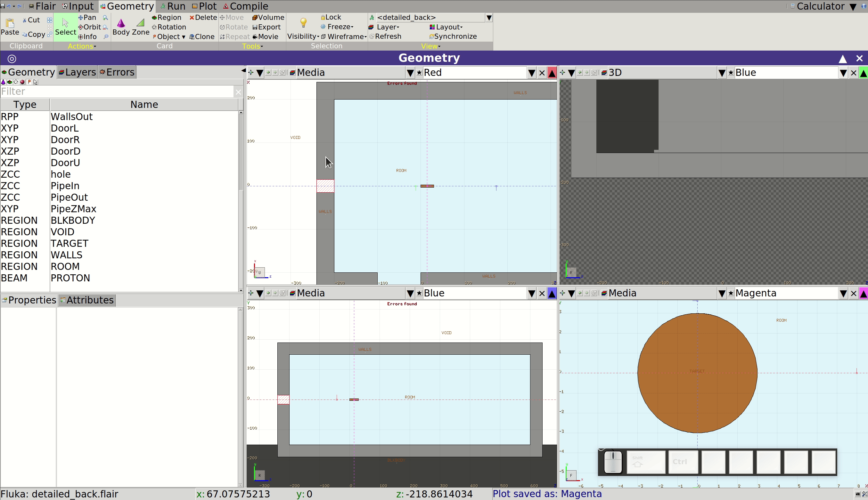This screenshot has height=500, width=868.
Task: Click the Movie tool
Action: point(265,36)
